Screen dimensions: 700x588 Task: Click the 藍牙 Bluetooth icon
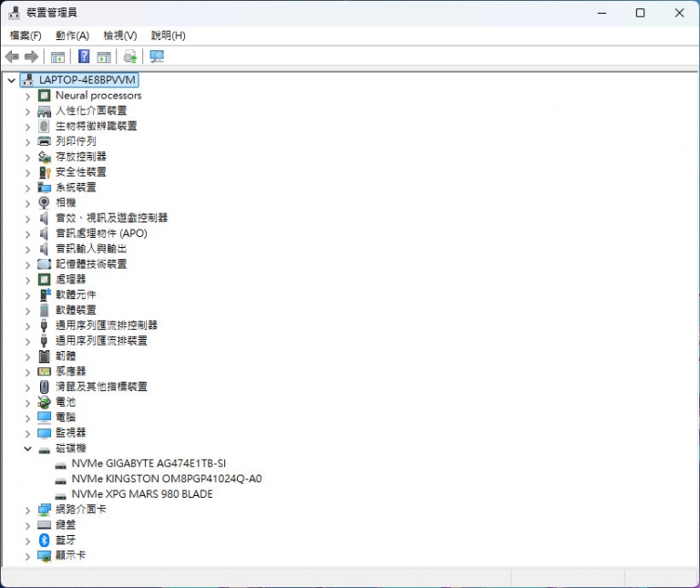(x=44, y=541)
